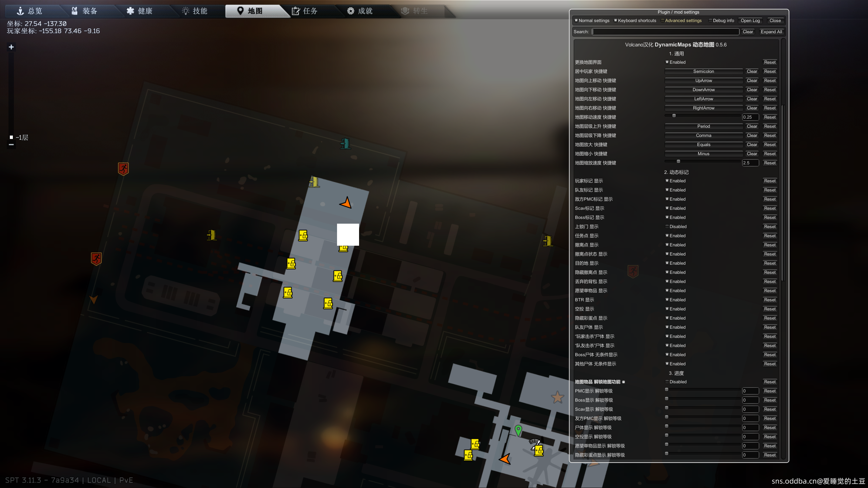Collapse the 1. 通用 section
Image resolution: width=868 pixels, height=488 pixels.
pyautogui.click(x=676, y=54)
